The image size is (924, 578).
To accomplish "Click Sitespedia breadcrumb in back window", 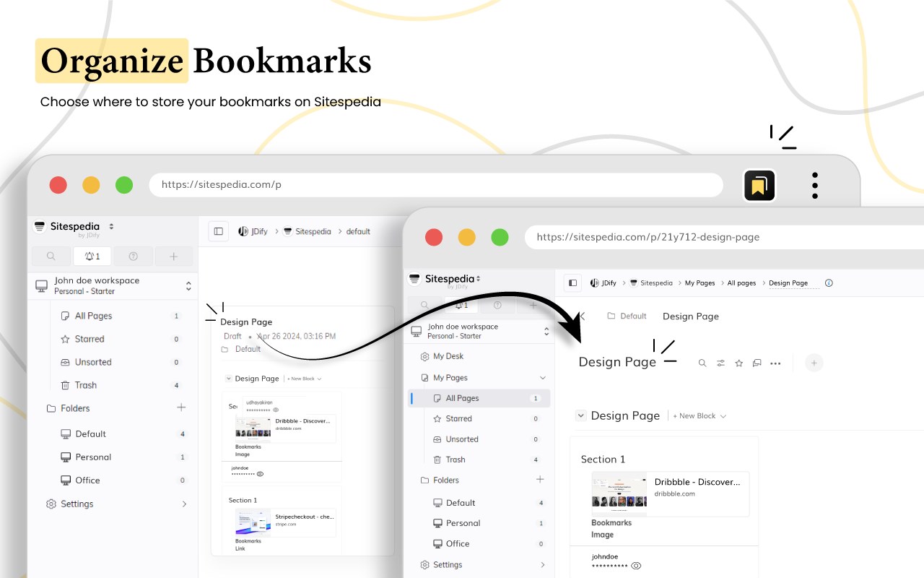I will [307, 231].
